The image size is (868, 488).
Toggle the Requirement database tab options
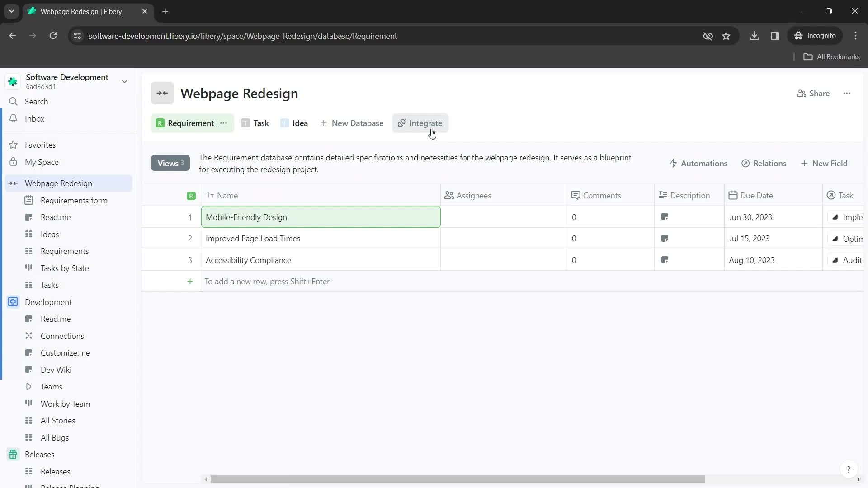click(224, 123)
